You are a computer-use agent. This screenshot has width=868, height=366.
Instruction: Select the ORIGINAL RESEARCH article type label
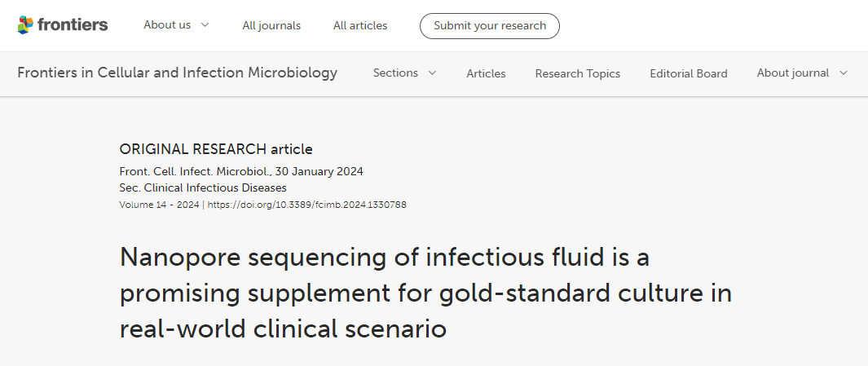click(x=216, y=149)
